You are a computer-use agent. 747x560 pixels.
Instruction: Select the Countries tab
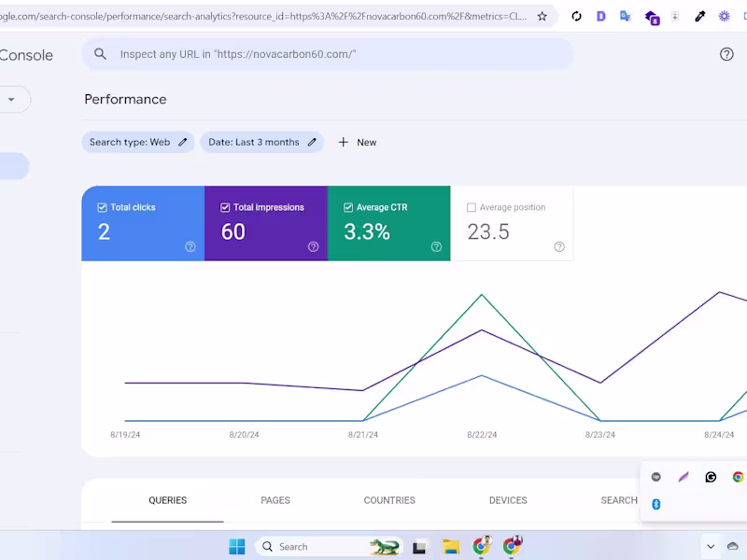[x=389, y=500]
